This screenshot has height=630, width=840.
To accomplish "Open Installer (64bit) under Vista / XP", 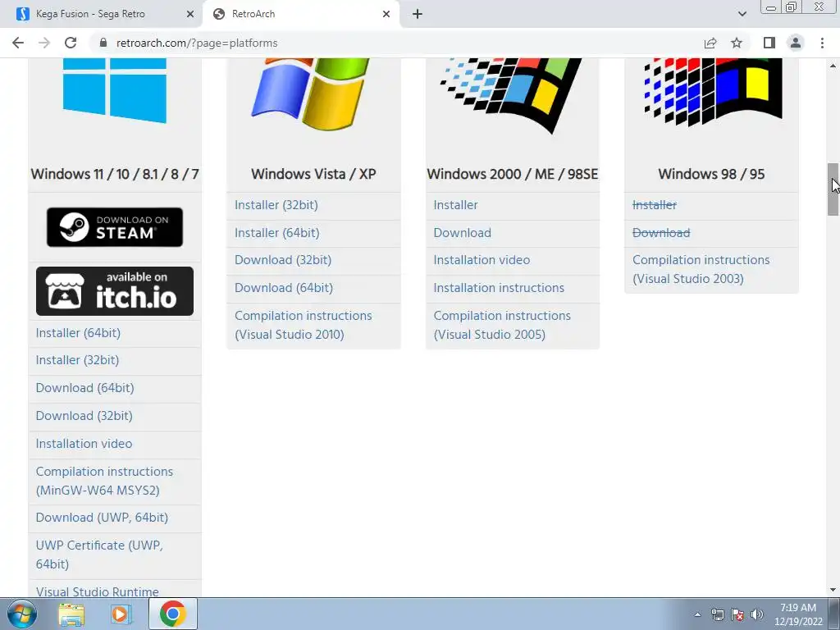I will click(277, 232).
